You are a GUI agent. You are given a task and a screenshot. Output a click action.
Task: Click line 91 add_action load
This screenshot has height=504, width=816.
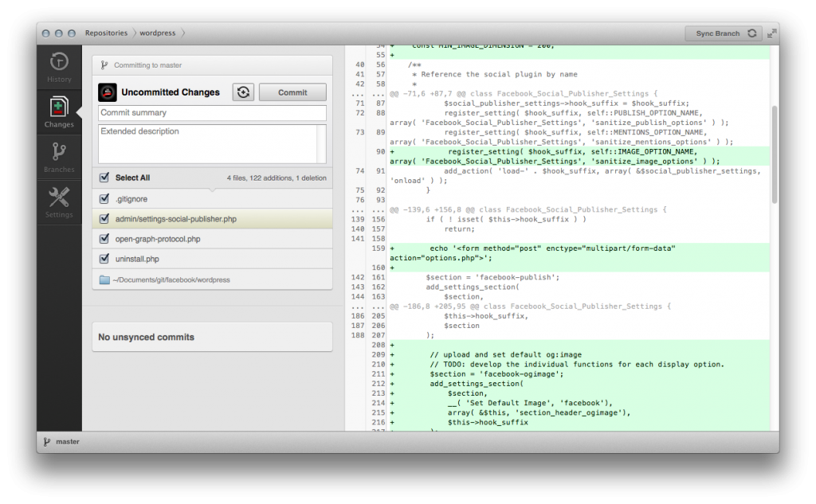tap(575, 176)
